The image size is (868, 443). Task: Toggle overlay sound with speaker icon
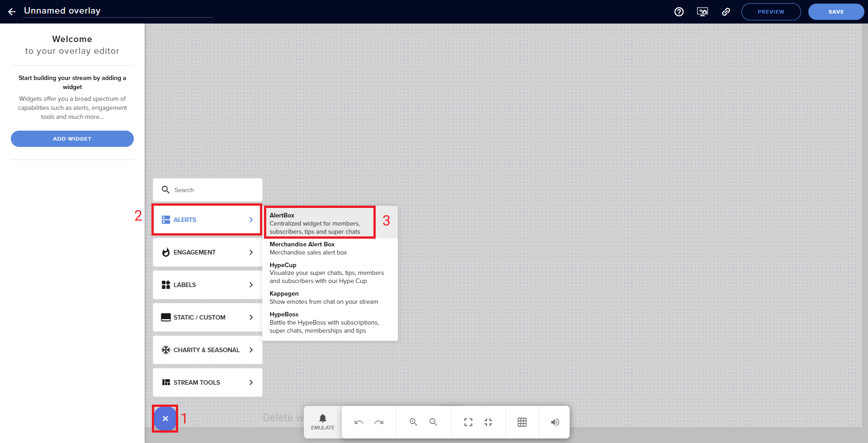[x=555, y=422]
